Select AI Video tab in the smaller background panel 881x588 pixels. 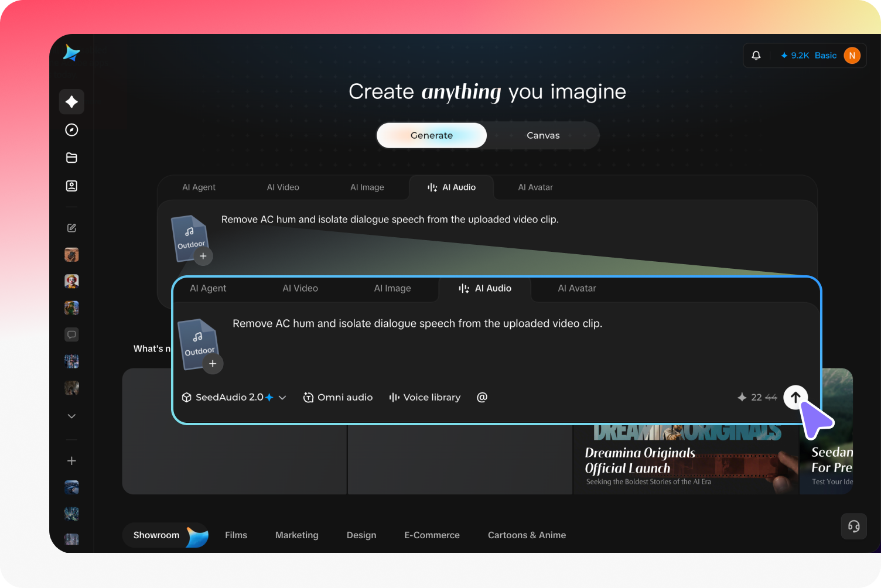(283, 187)
